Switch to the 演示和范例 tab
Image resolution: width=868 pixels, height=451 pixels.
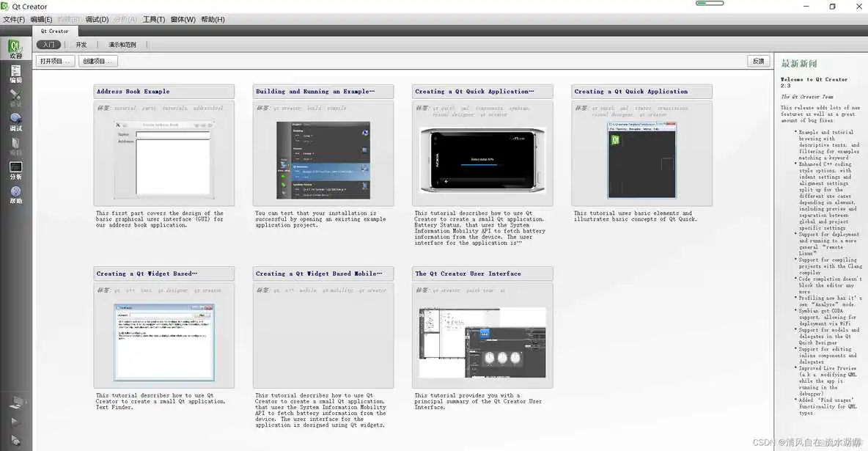pos(122,45)
